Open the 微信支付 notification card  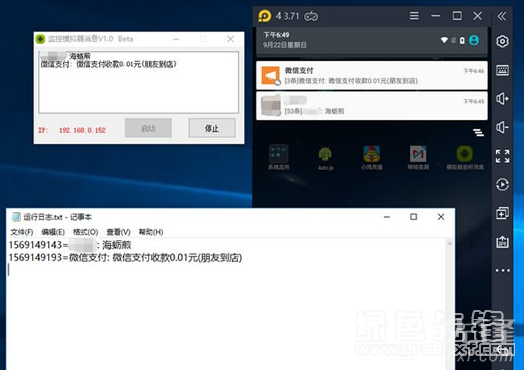[x=372, y=75]
